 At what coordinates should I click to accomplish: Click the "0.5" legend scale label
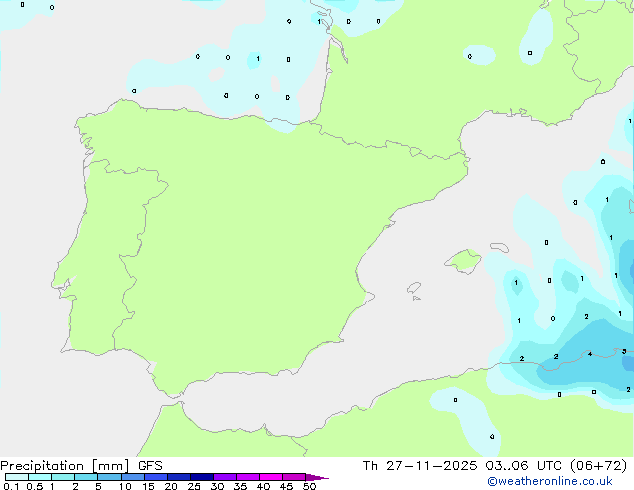click(x=35, y=486)
